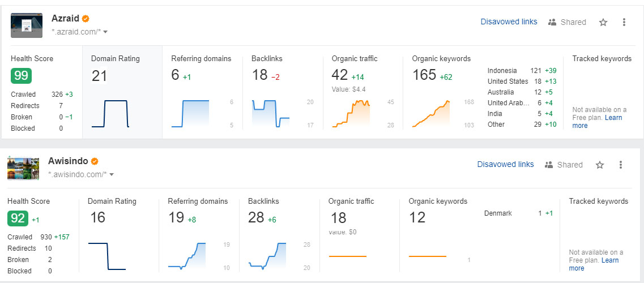Click Azraid Organic keywords value 165
The width and height of the screenshot is (644, 283).
coord(424,75)
